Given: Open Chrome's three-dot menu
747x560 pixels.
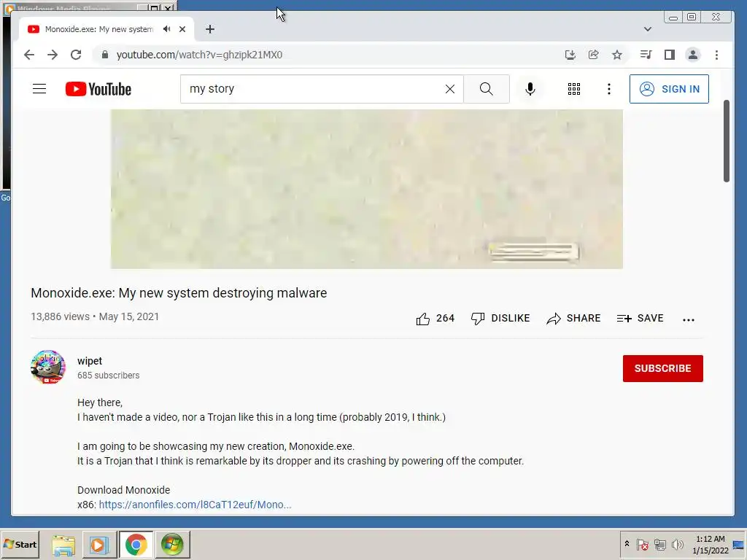Looking at the screenshot, I should click(716, 55).
